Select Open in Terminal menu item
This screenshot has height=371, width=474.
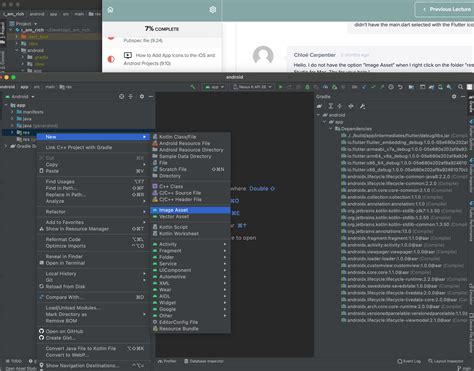pyautogui.click(x=93, y=263)
